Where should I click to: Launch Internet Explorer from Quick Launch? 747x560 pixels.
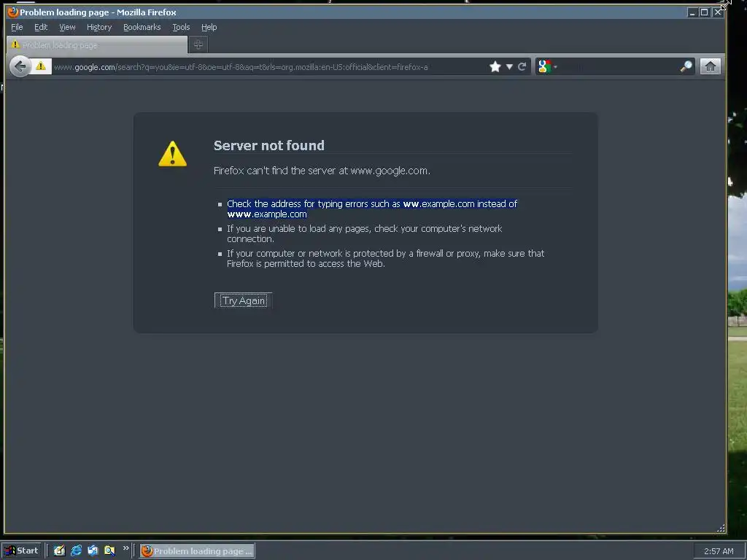pyautogui.click(x=76, y=551)
